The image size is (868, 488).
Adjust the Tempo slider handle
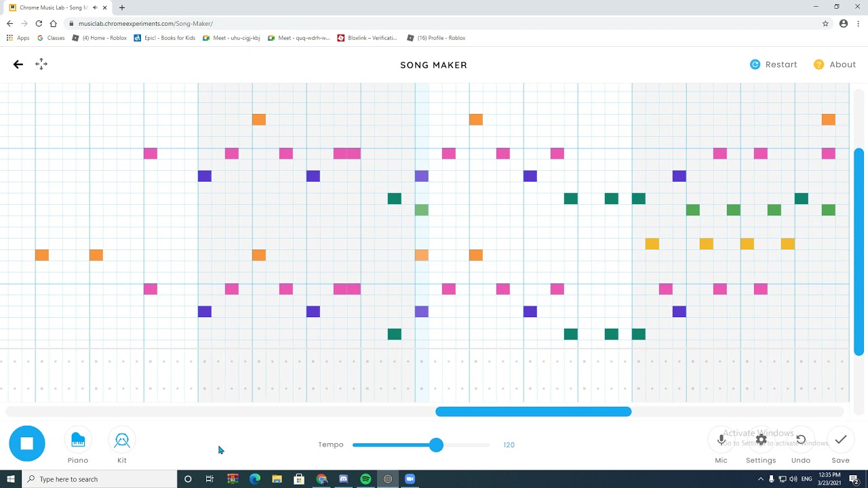[436, 445]
